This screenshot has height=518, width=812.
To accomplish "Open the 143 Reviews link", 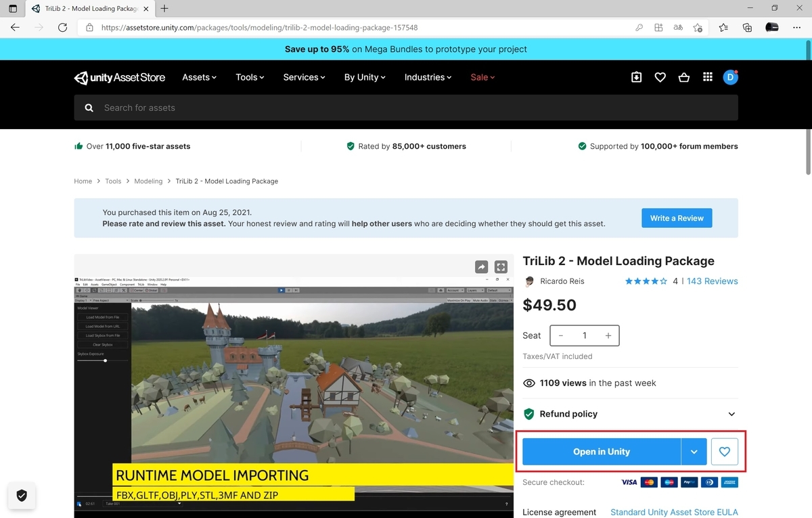I will [x=712, y=281].
